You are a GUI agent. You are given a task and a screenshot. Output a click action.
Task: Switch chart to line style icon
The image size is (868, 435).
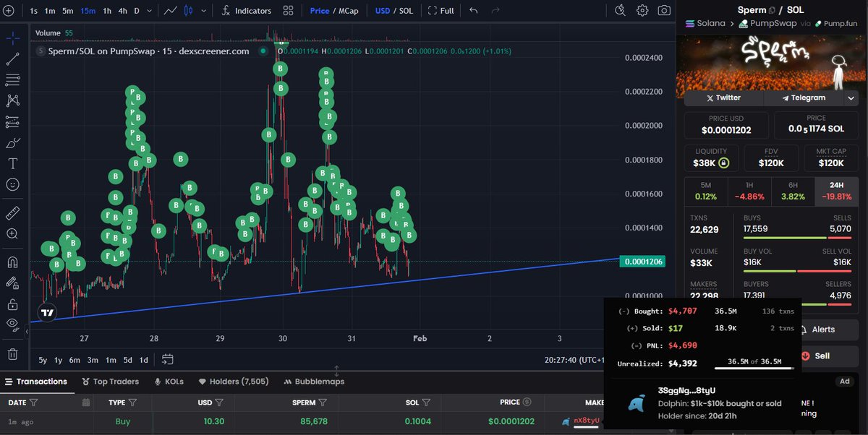(171, 11)
